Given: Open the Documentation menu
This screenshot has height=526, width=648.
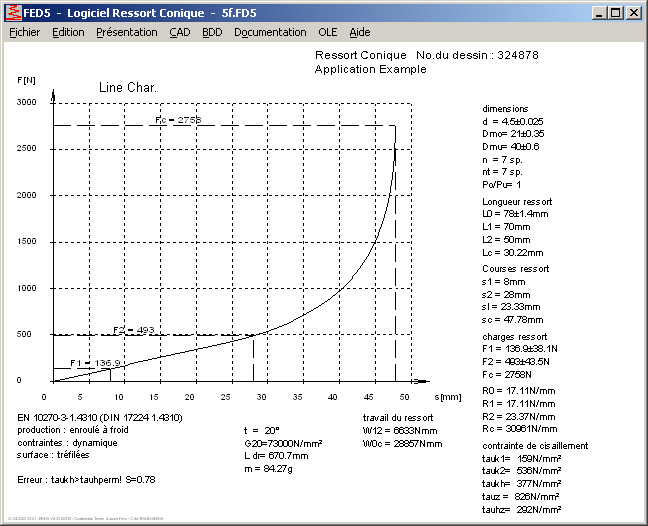Looking at the screenshot, I should point(270,32).
